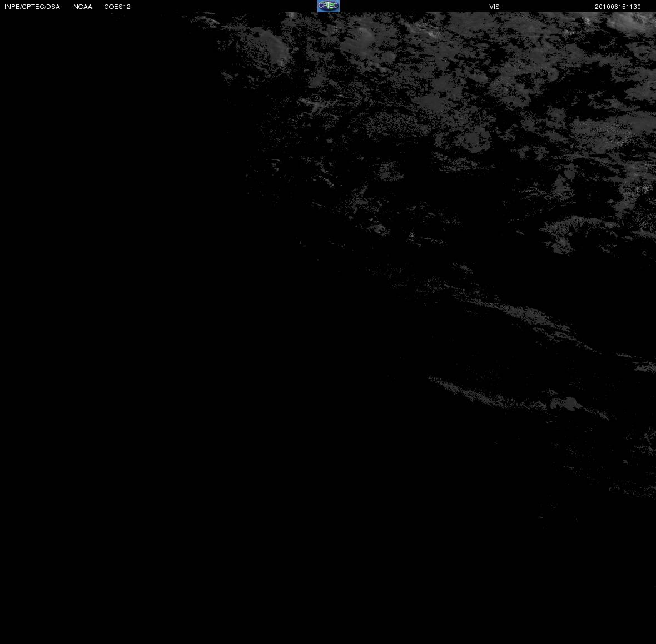Viewport: 656px width, 644px height.
Task: Click the VIS channel label
Action: coord(494,7)
